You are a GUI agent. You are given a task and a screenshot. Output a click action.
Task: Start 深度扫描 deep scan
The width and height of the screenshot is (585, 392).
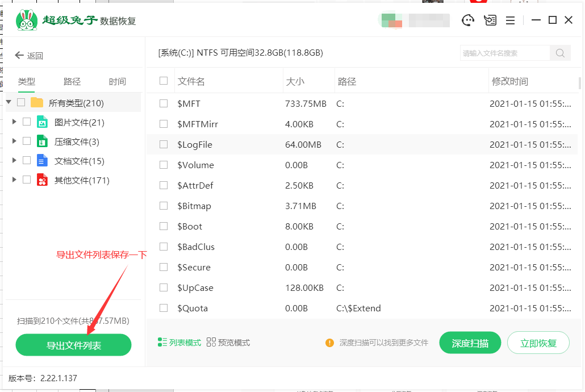[470, 343]
